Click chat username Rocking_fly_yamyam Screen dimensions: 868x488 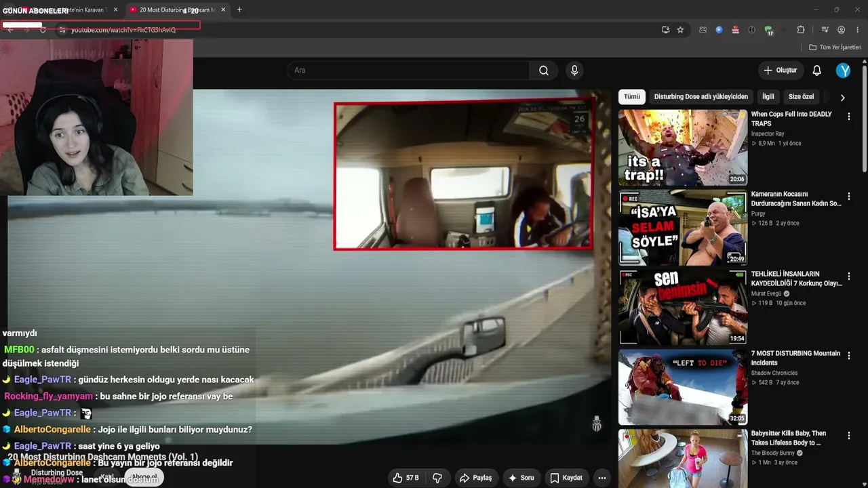(48, 396)
